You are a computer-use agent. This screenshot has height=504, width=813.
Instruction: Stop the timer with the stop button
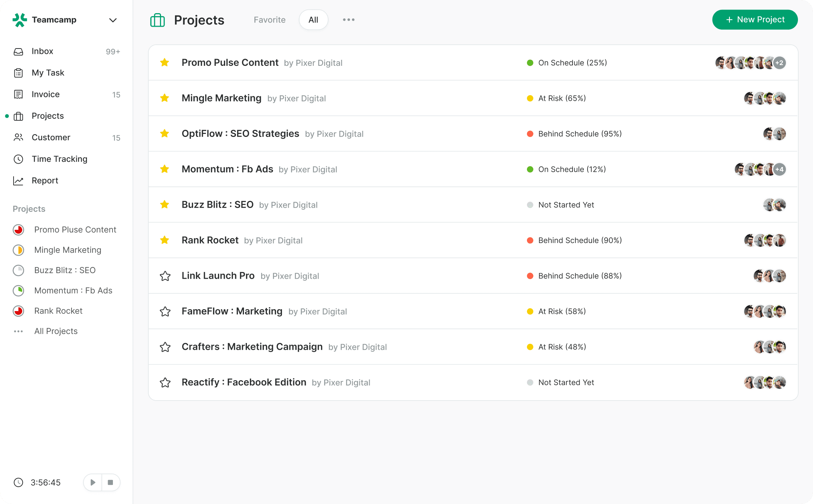(111, 483)
